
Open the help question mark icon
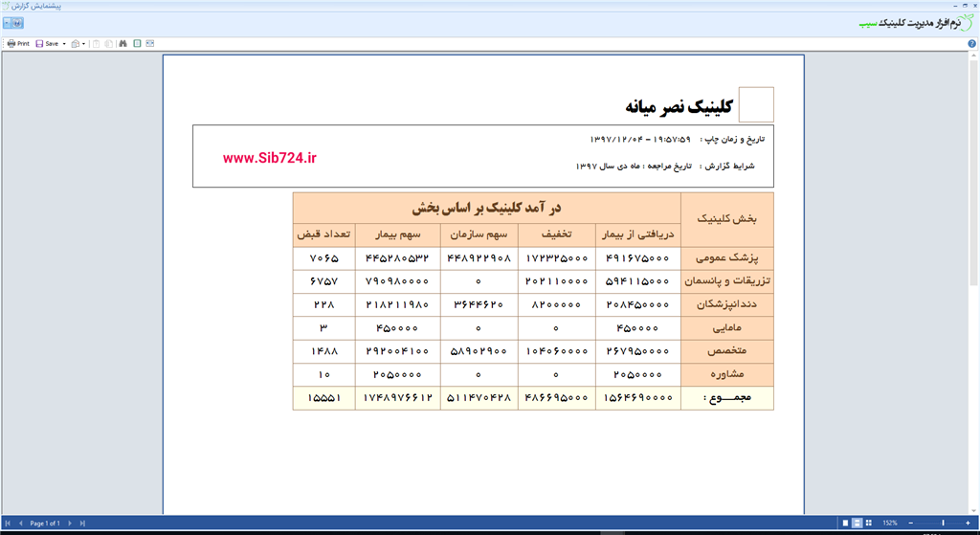(x=972, y=44)
